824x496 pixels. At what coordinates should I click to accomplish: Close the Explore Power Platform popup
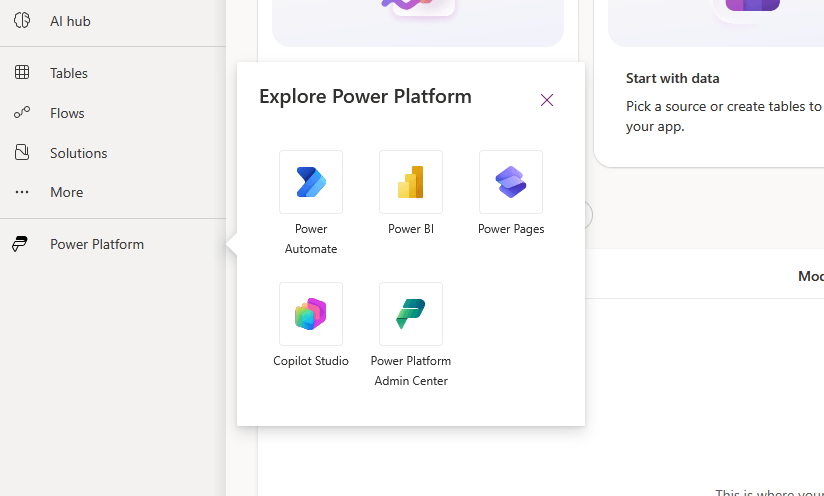click(x=547, y=100)
